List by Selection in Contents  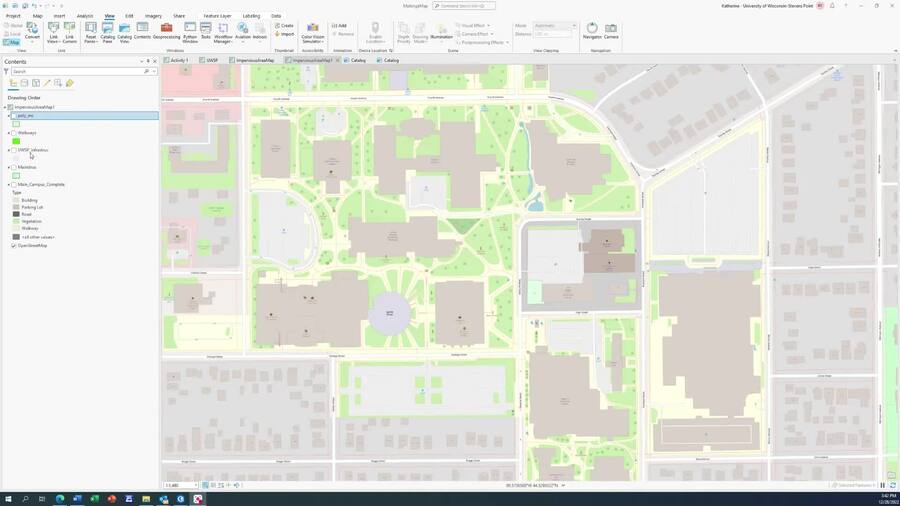[36, 83]
